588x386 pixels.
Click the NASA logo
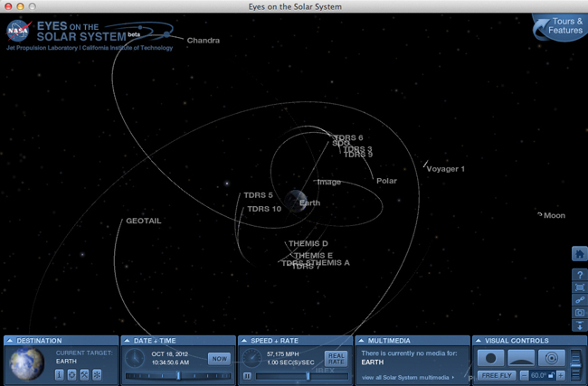pyautogui.click(x=17, y=31)
